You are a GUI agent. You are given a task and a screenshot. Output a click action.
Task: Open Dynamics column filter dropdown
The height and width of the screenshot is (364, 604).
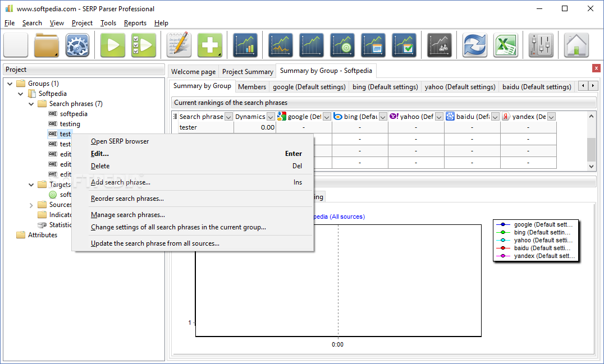pos(271,117)
